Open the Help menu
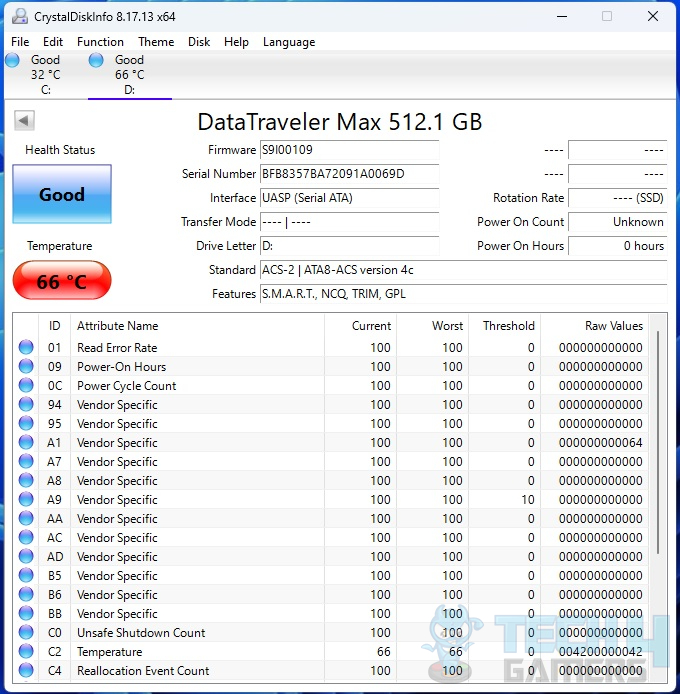Screen dimensions: 680x694 click(x=236, y=42)
